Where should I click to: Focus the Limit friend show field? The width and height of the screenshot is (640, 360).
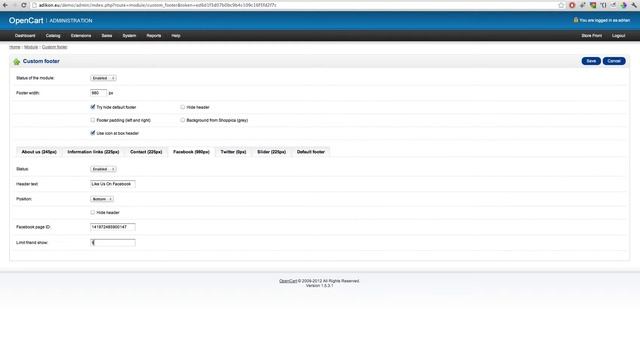[113, 242]
